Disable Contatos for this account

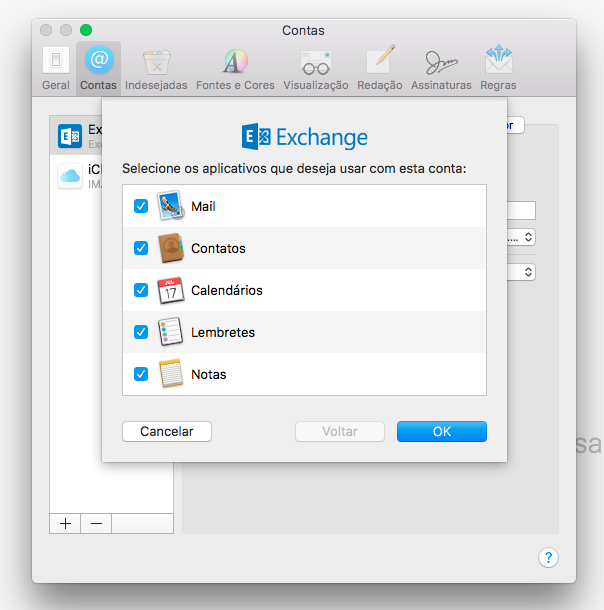click(141, 248)
